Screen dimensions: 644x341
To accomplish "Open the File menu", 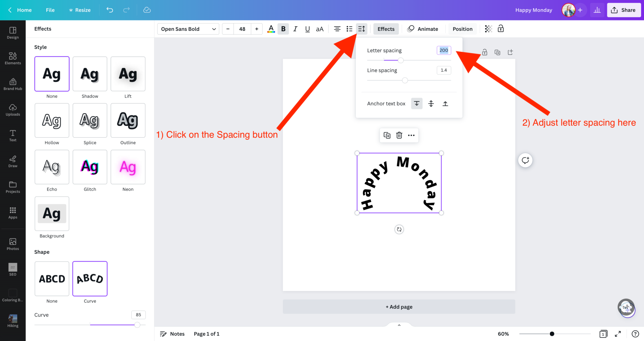I will 50,10.
